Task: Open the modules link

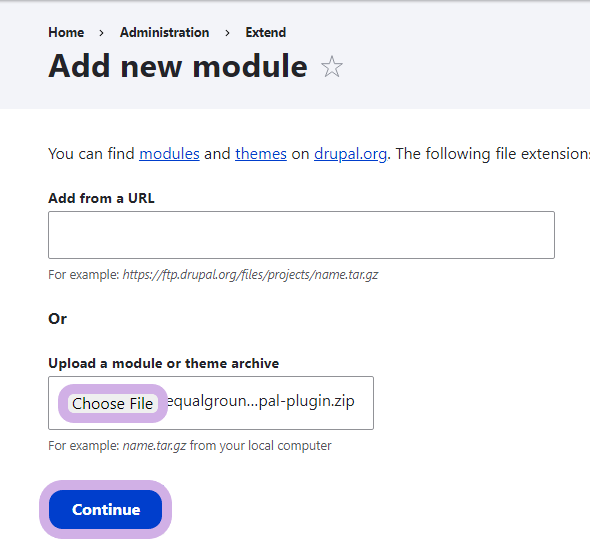Action: click(169, 154)
